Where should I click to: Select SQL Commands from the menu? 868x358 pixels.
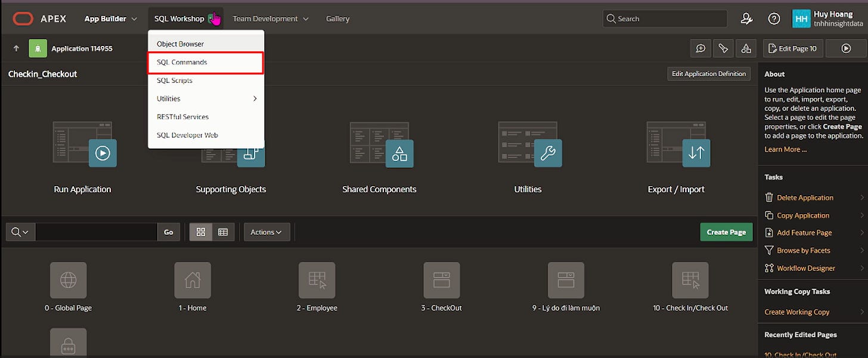click(x=206, y=62)
